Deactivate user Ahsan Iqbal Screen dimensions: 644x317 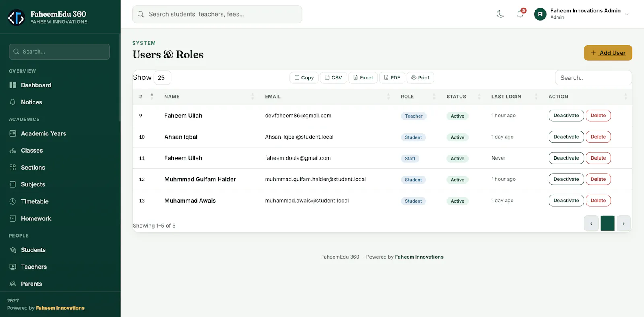[x=566, y=137]
